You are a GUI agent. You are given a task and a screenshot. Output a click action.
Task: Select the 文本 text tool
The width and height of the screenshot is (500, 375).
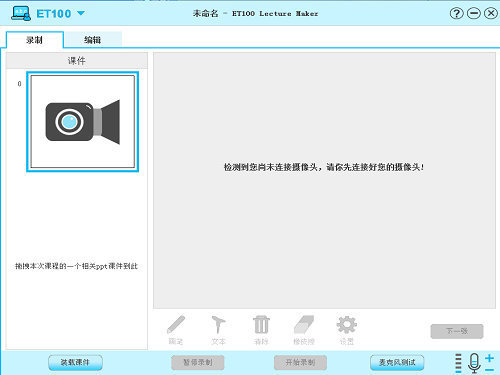pos(218,329)
